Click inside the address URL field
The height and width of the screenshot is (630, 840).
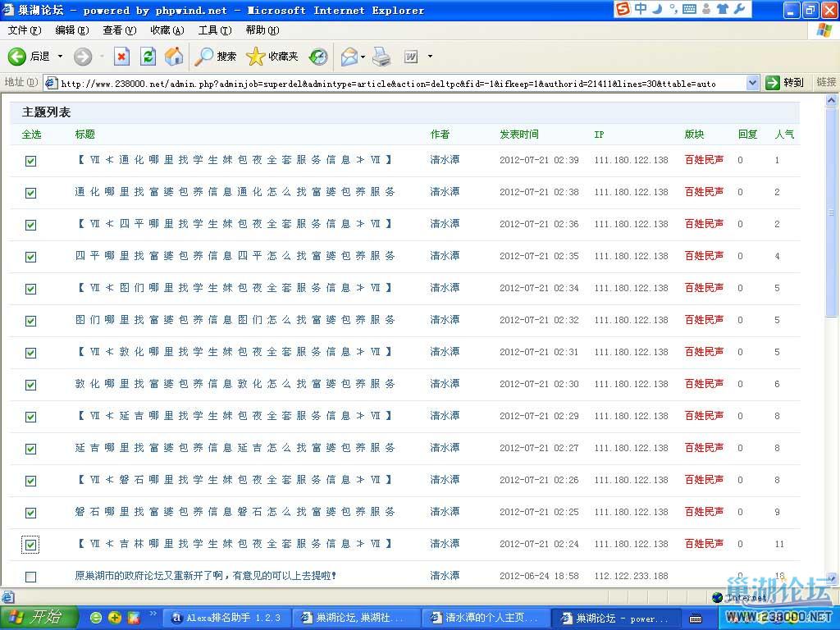click(402, 83)
